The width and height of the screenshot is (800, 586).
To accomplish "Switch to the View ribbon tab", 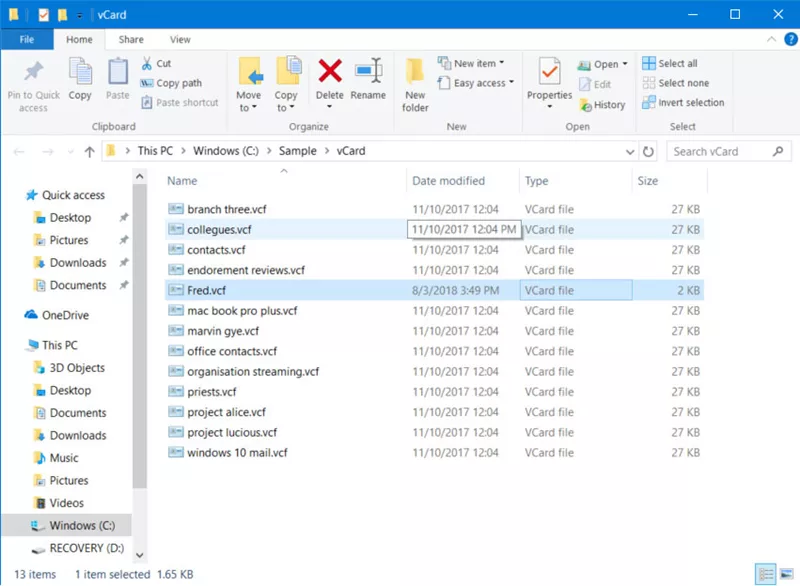I will 180,39.
